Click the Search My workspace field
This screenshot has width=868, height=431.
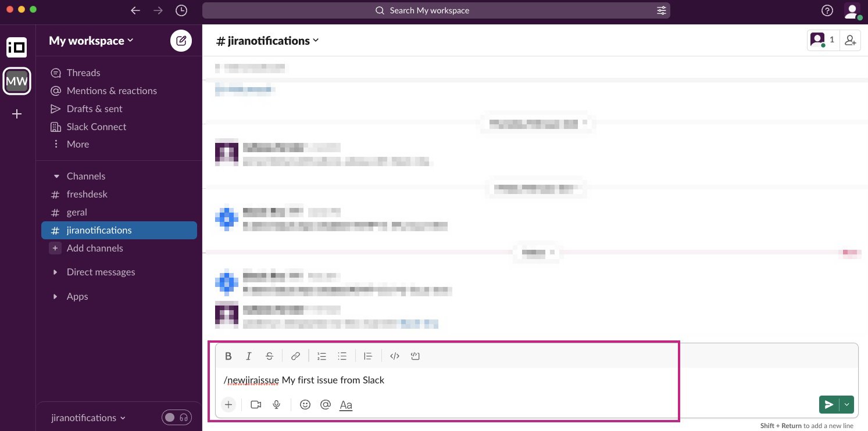(436, 10)
